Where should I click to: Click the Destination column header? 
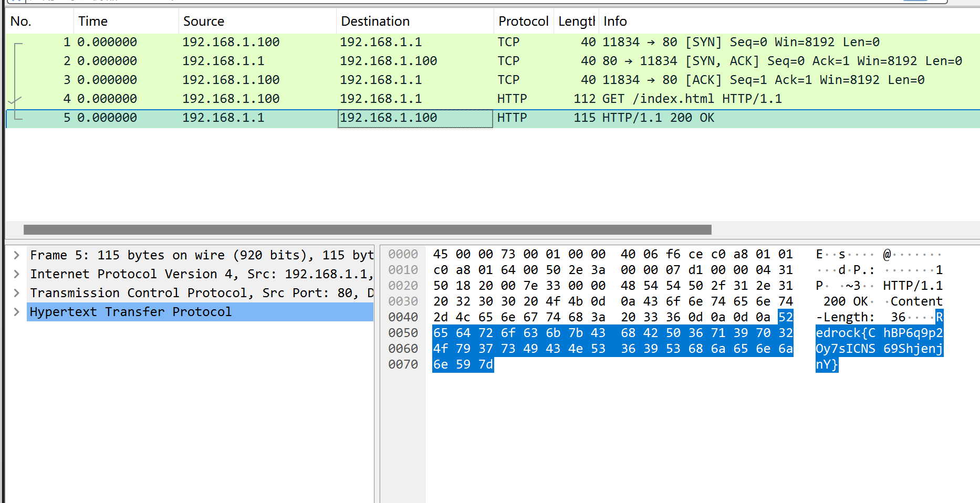(375, 22)
